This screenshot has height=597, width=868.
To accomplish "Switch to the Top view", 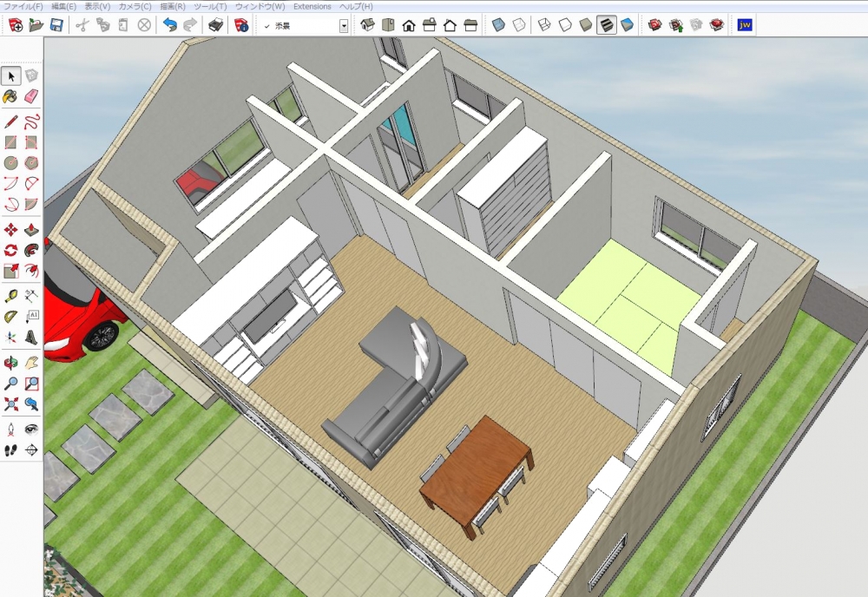I will coord(388,25).
